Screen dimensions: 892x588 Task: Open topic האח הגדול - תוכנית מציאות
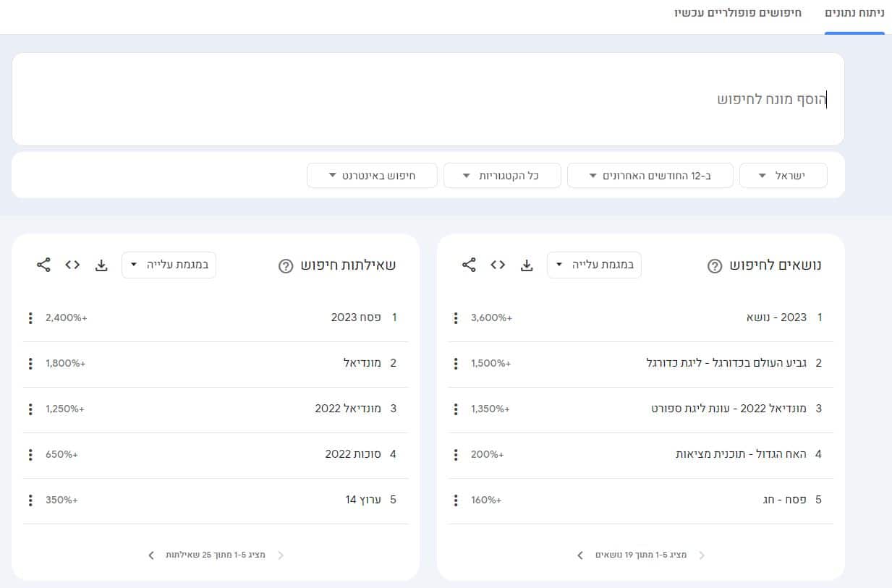[741, 454]
